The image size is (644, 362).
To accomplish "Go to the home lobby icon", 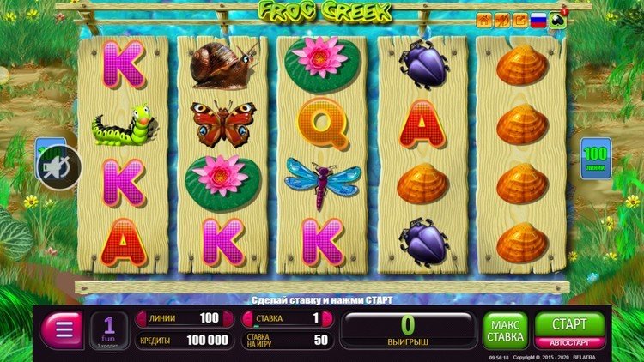I will point(484,21).
